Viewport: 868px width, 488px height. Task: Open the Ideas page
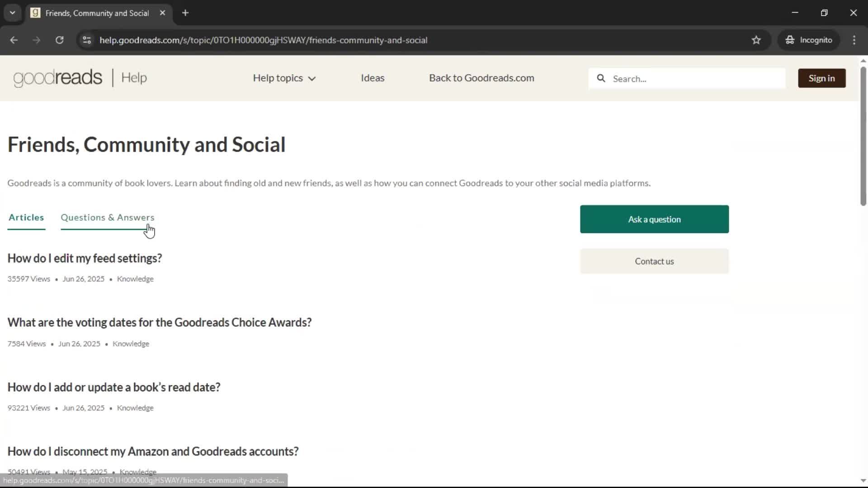click(373, 78)
